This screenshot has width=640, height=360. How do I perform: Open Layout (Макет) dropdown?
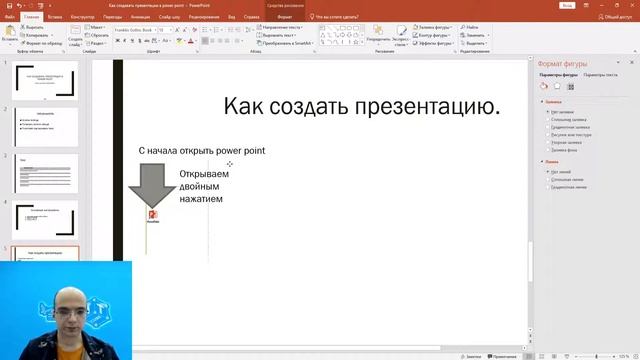(96, 27)
